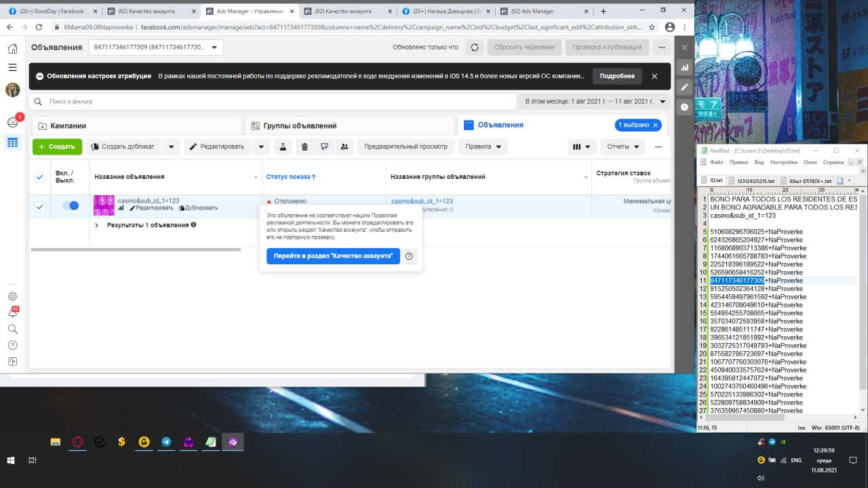Open the casino&sub_id_1=123 ad group link
868x488 pixels.
[422, 201]
